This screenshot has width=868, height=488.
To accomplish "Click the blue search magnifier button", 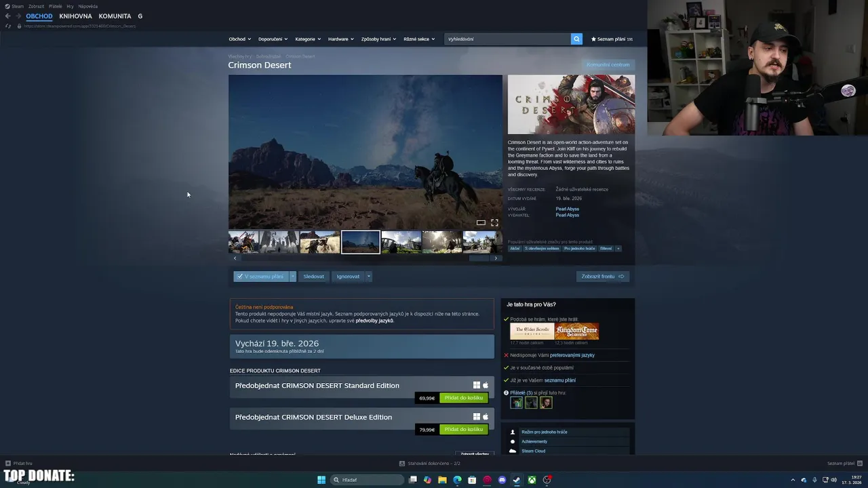I will 576,39.
